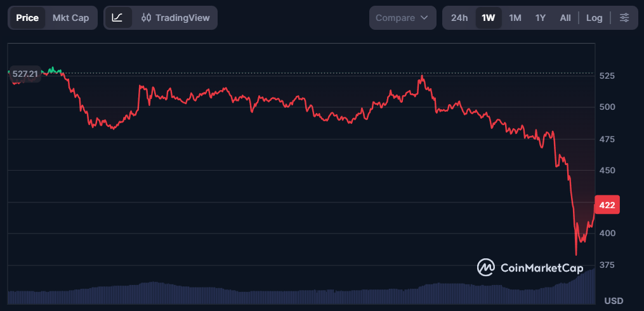Choose the 1W time range
Viewport: 644px width, 311px height.
pos(489,18)
